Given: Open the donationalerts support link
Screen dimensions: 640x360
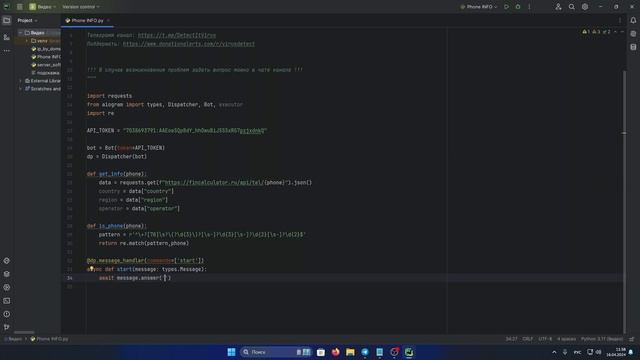Looking at the screenshot, I should 189,44.
